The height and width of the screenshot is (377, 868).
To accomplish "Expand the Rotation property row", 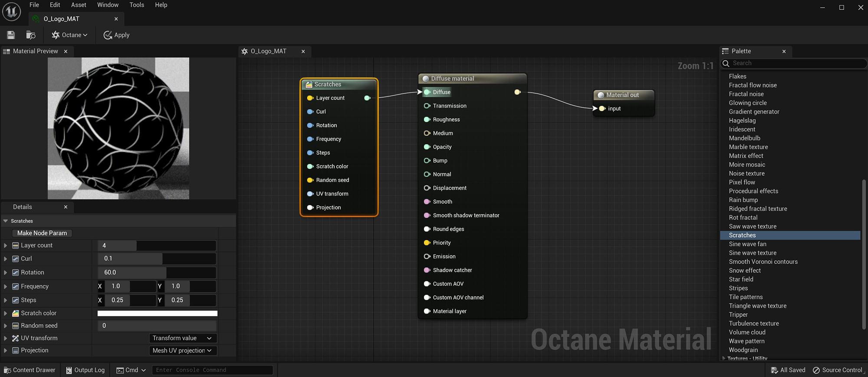I will pyautogui.click(x=5, y=272).
